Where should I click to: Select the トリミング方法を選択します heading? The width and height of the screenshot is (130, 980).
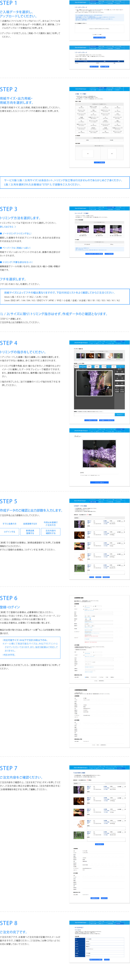coord(20,218)
